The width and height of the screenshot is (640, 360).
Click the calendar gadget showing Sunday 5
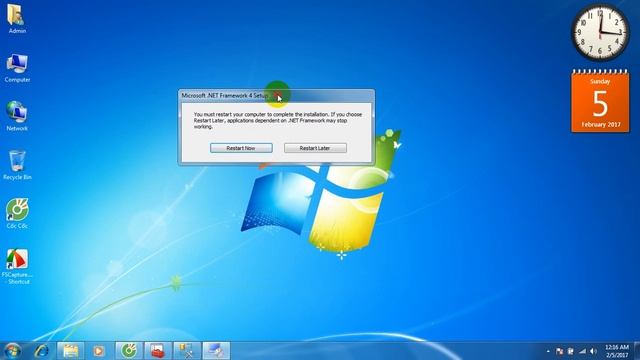[600, 101]
